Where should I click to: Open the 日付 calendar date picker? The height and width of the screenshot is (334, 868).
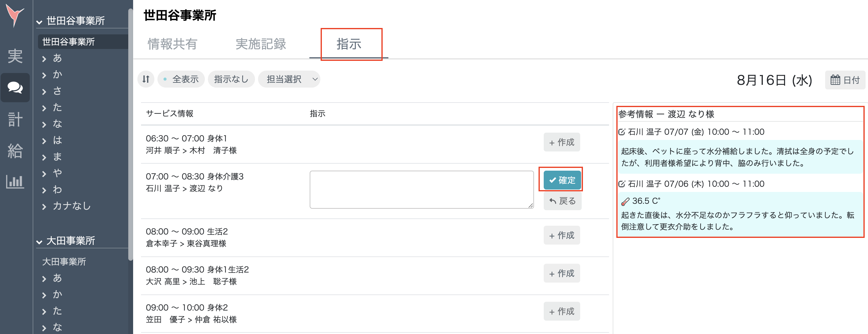pos(845,80)
